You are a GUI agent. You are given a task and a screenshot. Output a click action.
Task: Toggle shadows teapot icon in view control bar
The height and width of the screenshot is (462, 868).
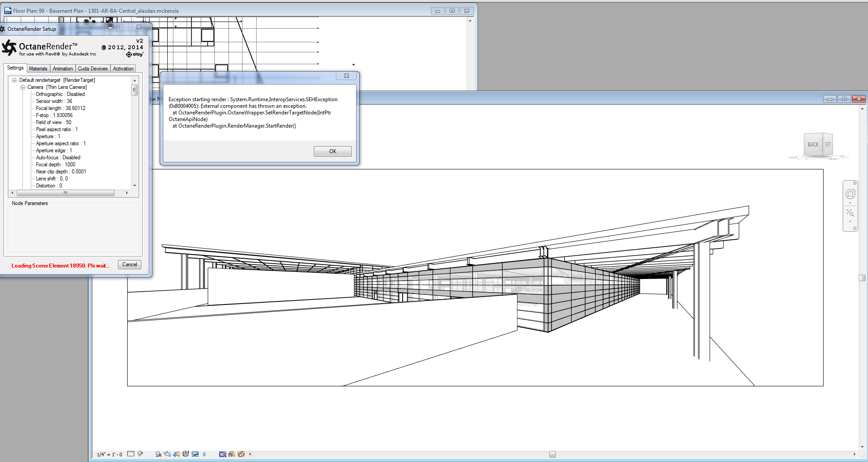tap(168, 454)
